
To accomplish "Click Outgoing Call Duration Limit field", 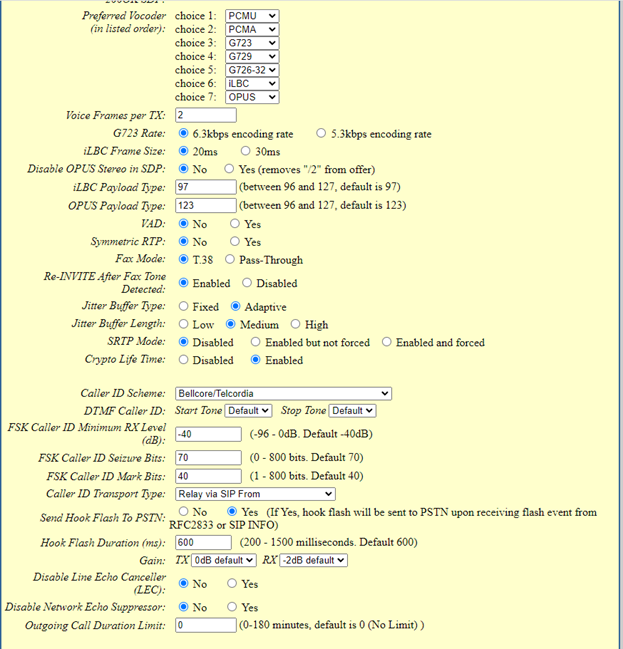I will (x=206, y=625).
